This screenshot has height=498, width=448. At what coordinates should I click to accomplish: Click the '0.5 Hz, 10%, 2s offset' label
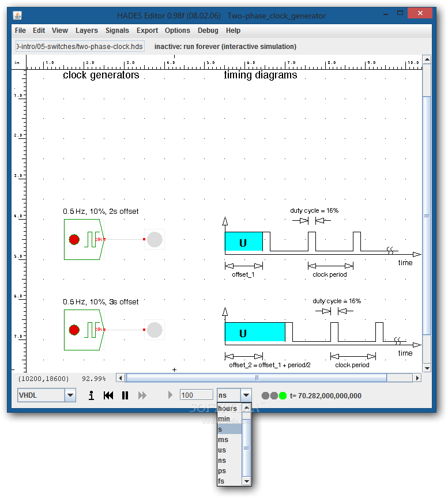(101, 212)
